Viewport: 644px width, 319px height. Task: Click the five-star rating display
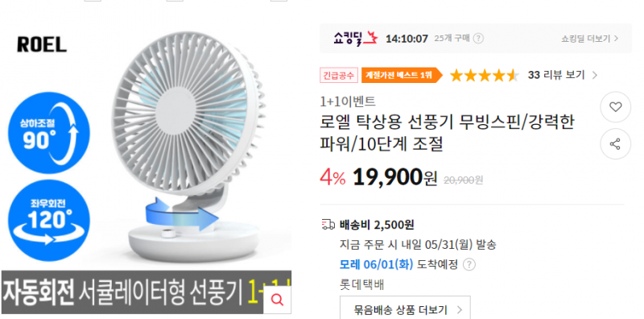click(485, 75)
